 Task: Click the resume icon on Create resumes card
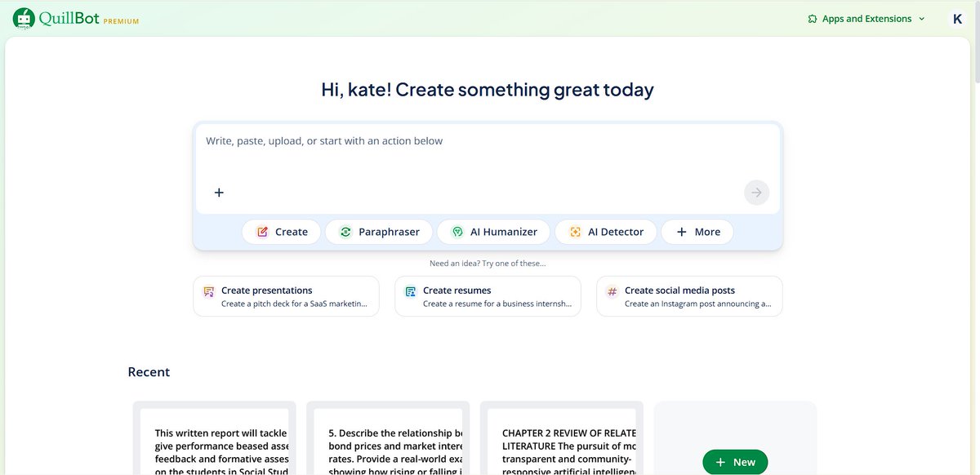[x=411, y=291]
